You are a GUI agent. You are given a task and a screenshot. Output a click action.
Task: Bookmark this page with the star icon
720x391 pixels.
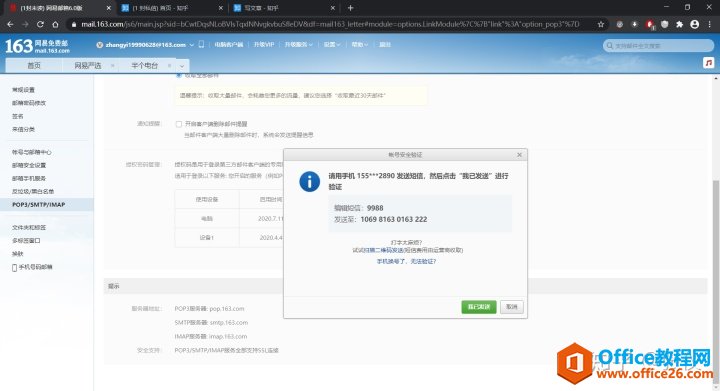point(601,24)
